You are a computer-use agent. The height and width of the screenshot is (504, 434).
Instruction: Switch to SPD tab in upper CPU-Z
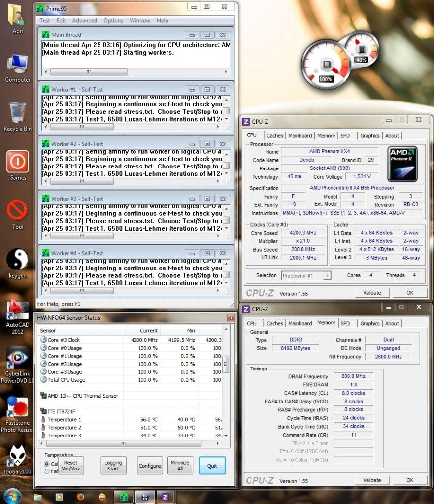(345, 135)
